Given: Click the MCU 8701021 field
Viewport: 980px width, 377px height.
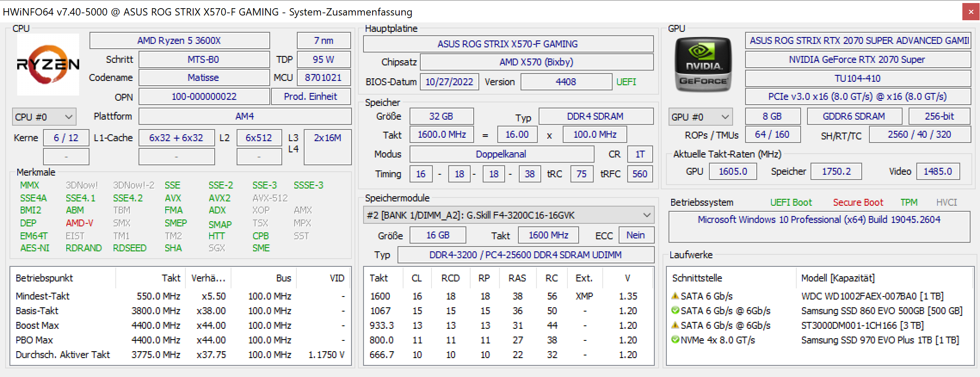Looking at the screenshot, I should [324, 77].
